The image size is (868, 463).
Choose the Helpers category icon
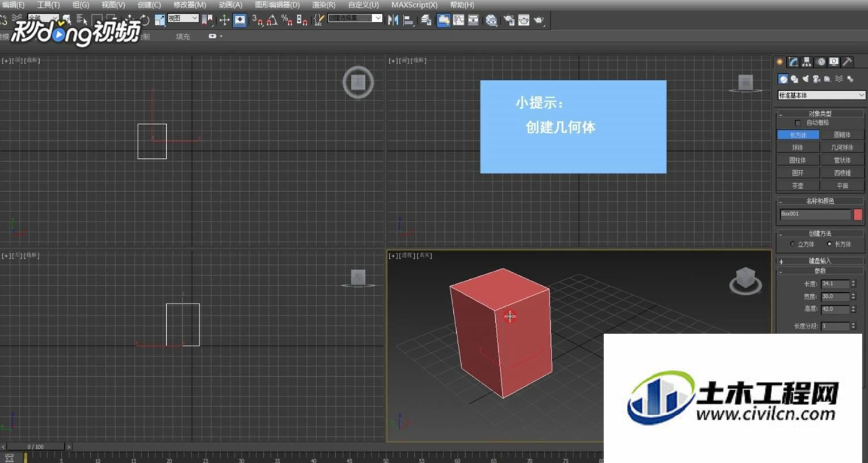[x=827, y=79]
